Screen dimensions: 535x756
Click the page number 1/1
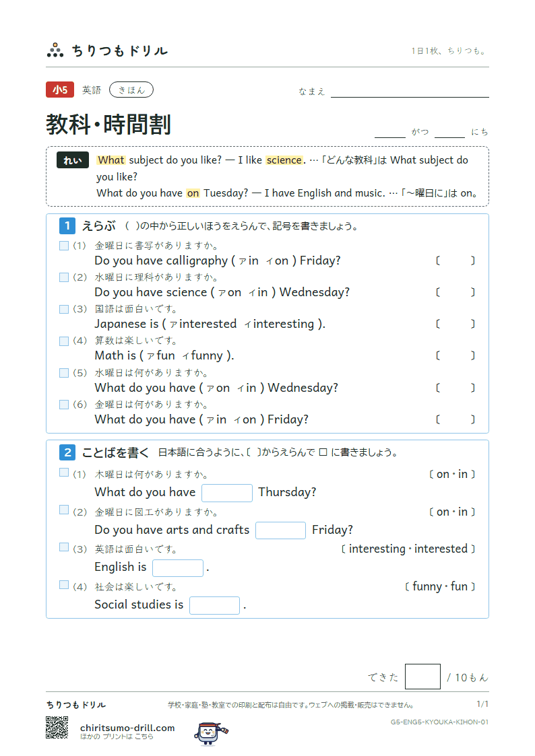pyautogui.click(x=482, y=704)
